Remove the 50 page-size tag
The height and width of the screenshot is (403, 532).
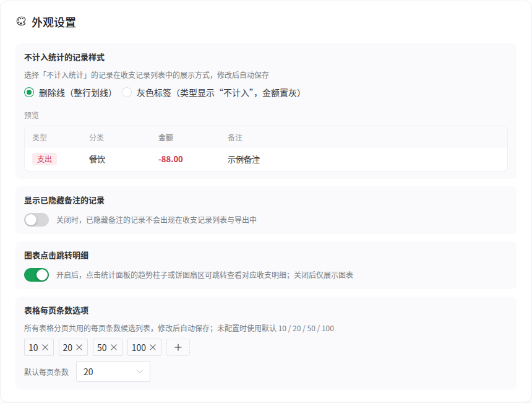point(114,347)
